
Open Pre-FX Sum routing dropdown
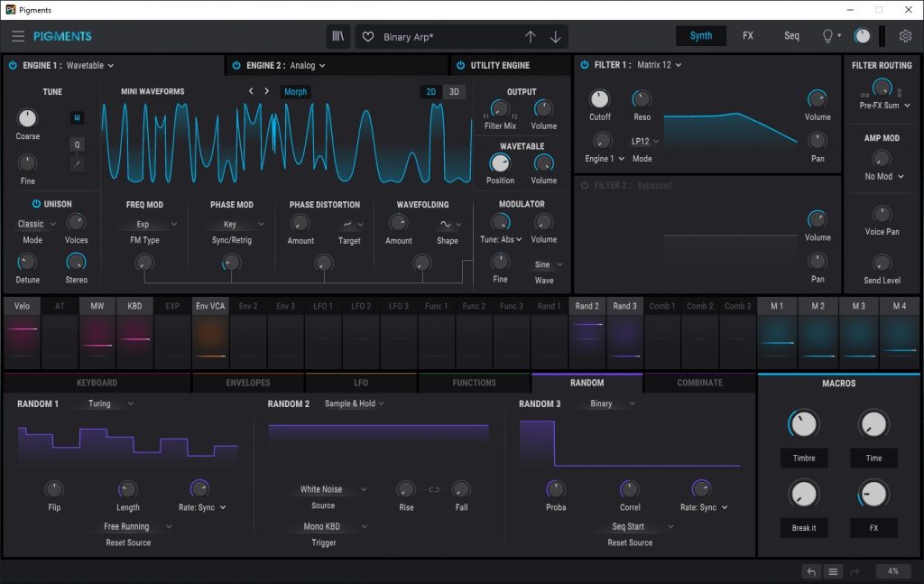884,106
